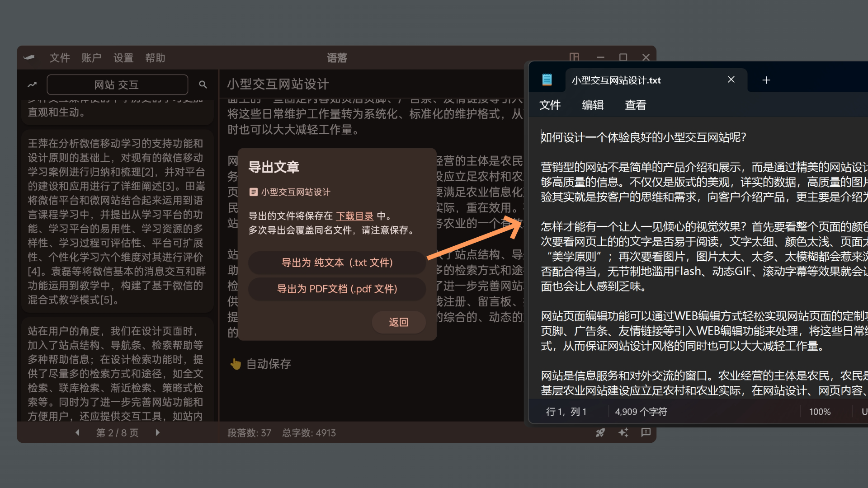Open the 文件 menu in 语雀 app
868x488 pixels.
pos(59,58)
